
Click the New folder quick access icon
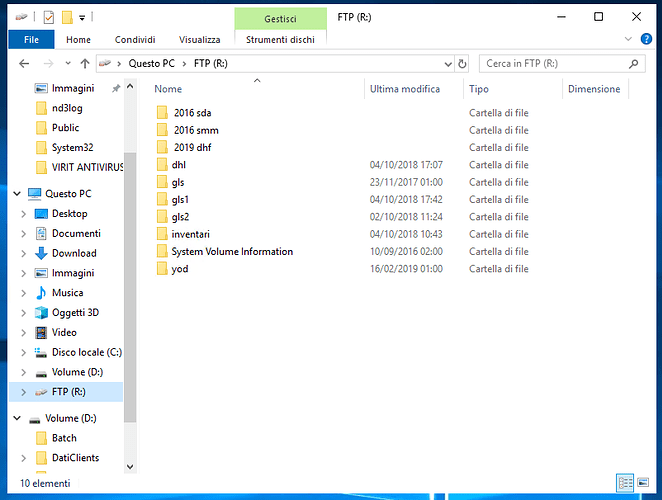point(67,17)
